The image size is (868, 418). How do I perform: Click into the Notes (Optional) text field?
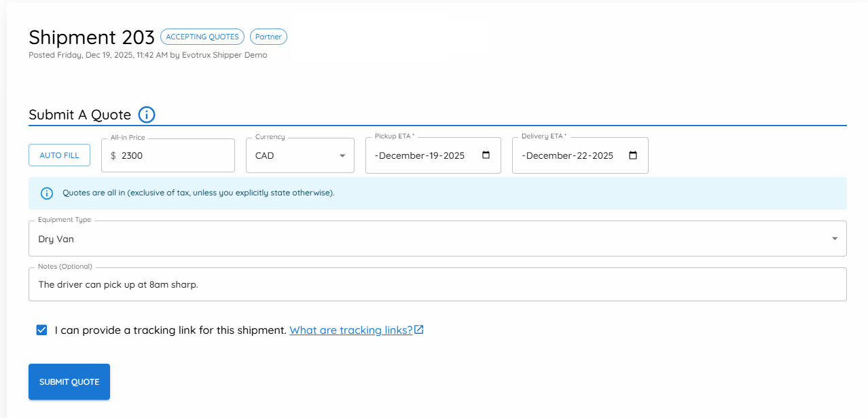(x=437, y=284)
